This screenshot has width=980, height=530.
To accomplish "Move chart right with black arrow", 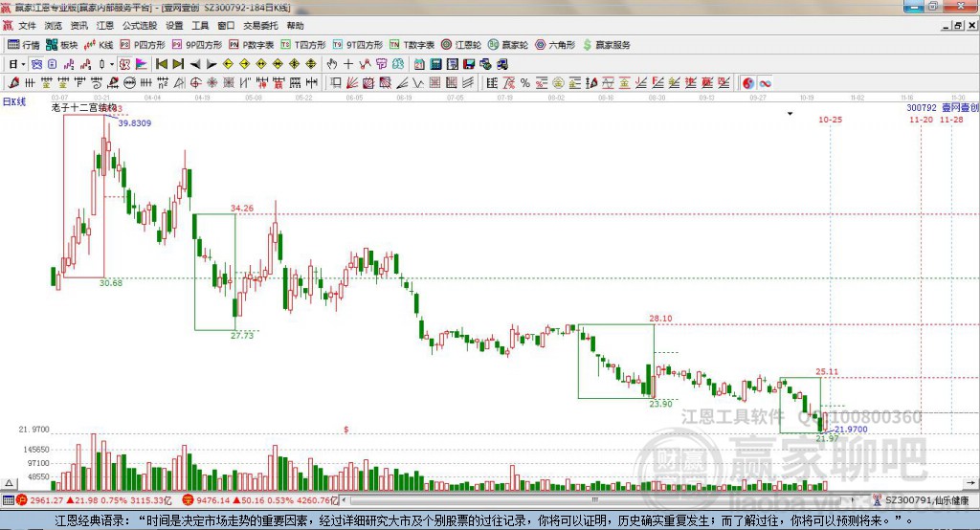I will (212, 64).
